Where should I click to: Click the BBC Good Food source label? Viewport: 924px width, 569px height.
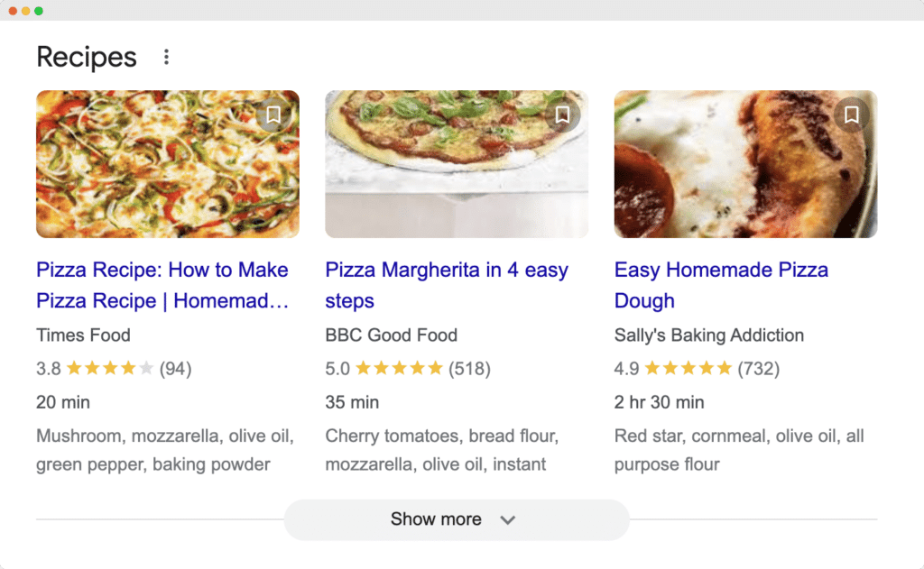click(391, 335)
